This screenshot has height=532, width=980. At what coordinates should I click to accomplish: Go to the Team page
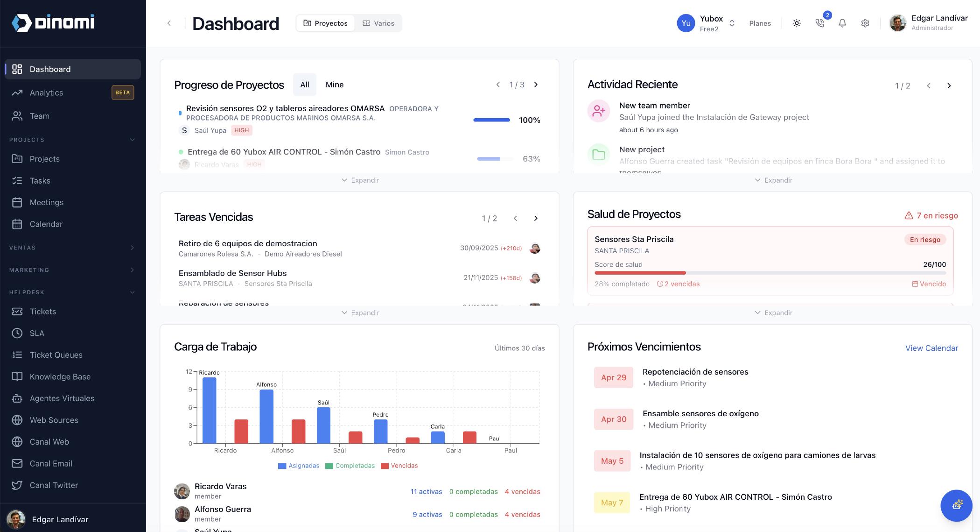pyautogui.click(x=73, y=116)
